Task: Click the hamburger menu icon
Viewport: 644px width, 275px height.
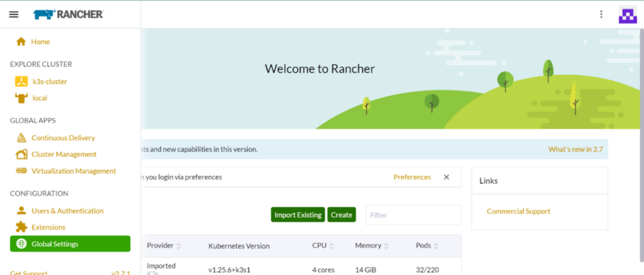Action: coord(14,14)
